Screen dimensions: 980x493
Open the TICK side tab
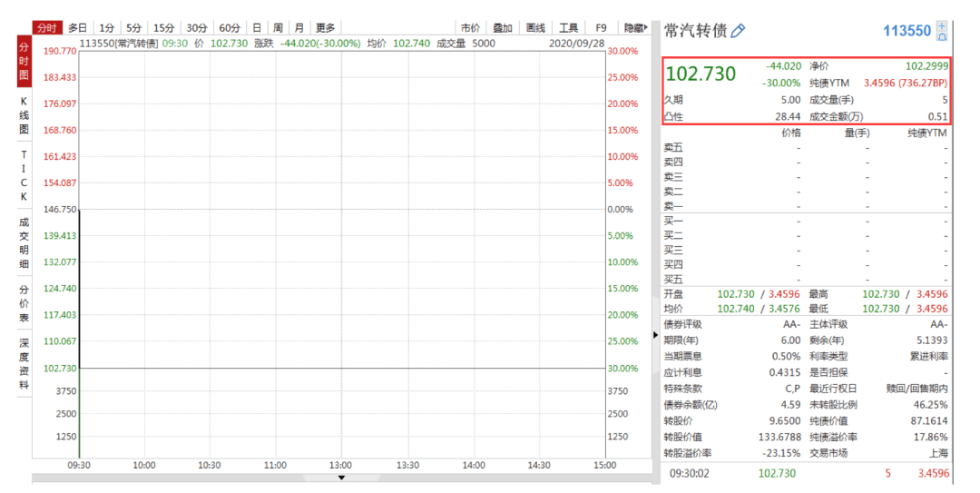24,175
